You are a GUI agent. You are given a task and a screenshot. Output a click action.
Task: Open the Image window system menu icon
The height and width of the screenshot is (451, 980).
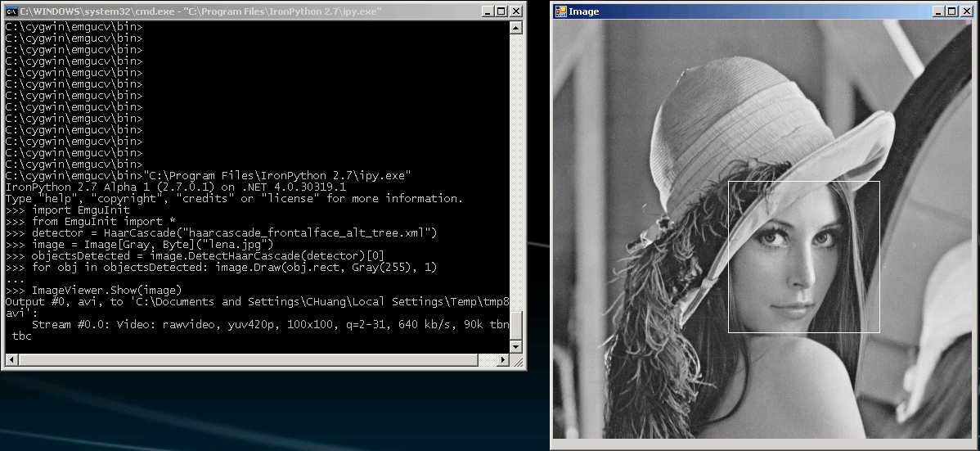click(x=560, y=11)
